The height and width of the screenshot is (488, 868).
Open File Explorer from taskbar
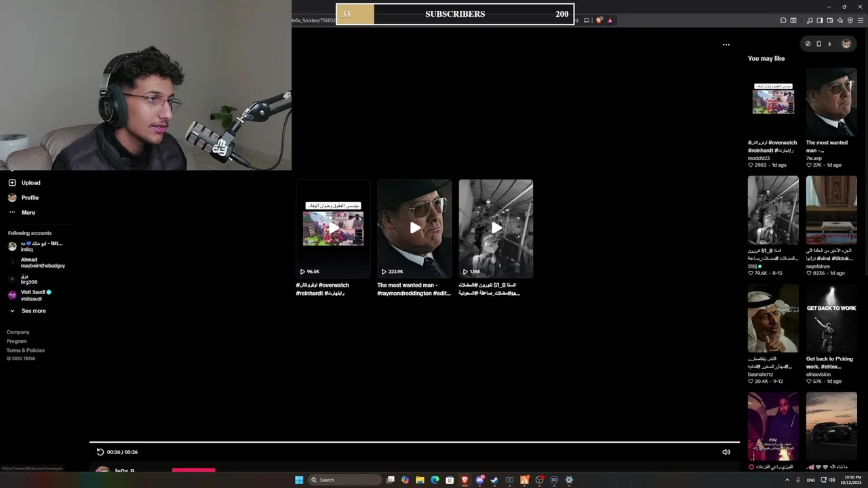click(x=420, y=480)
